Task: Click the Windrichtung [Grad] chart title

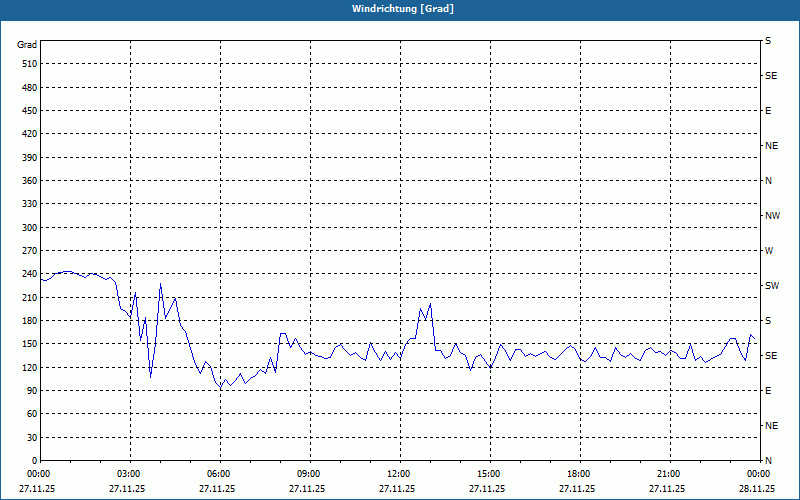Action: click(x=399, y=9)
